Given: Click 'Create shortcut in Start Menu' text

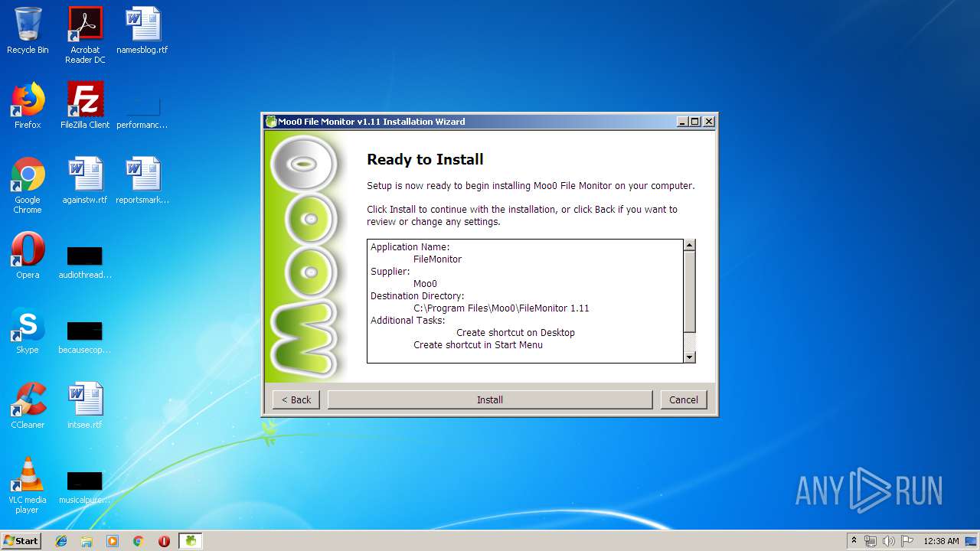Looking at the screenshot, I should coord(478,345).
